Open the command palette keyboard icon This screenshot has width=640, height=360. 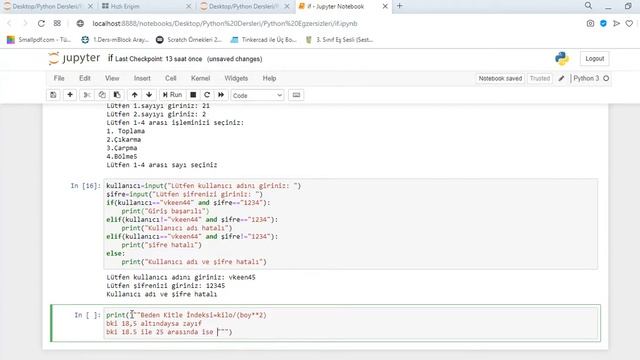296,95
